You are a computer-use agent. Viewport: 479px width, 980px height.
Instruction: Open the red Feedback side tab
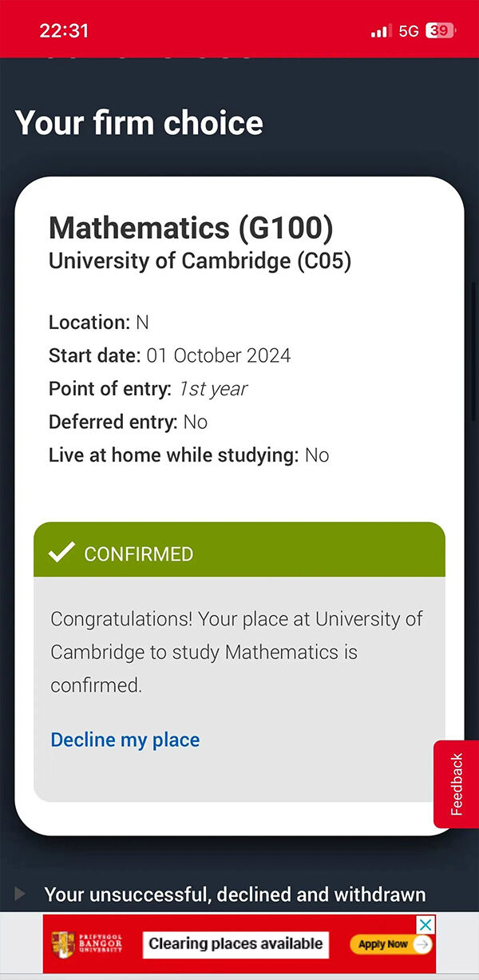[x=456, y=784]
